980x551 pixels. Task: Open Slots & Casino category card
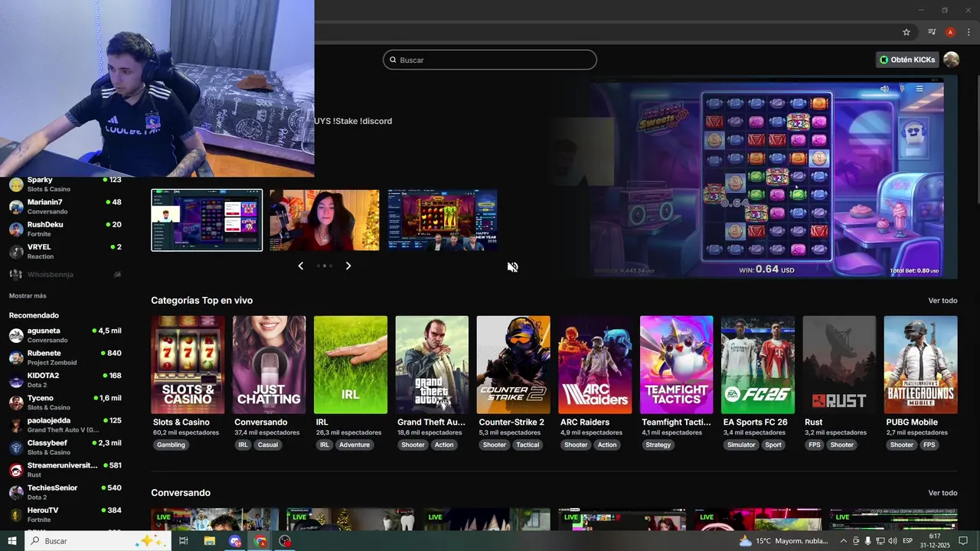188,365
